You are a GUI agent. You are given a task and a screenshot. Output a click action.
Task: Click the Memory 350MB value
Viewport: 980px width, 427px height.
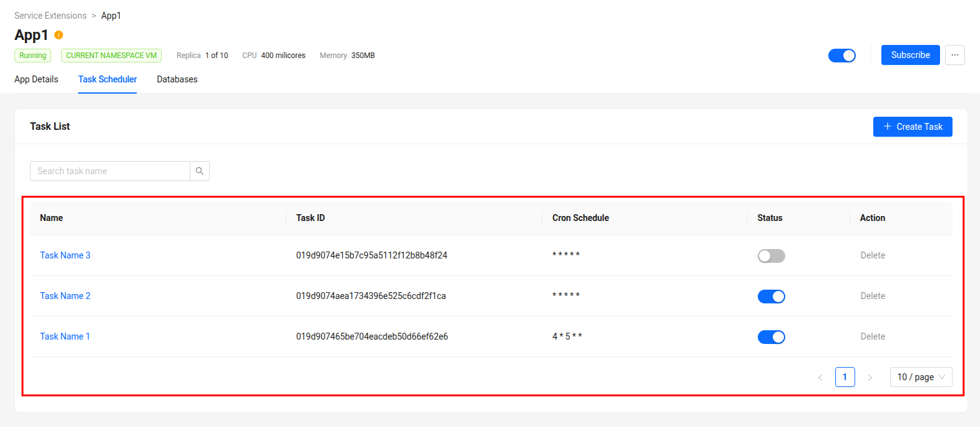[x=363, y=56]
